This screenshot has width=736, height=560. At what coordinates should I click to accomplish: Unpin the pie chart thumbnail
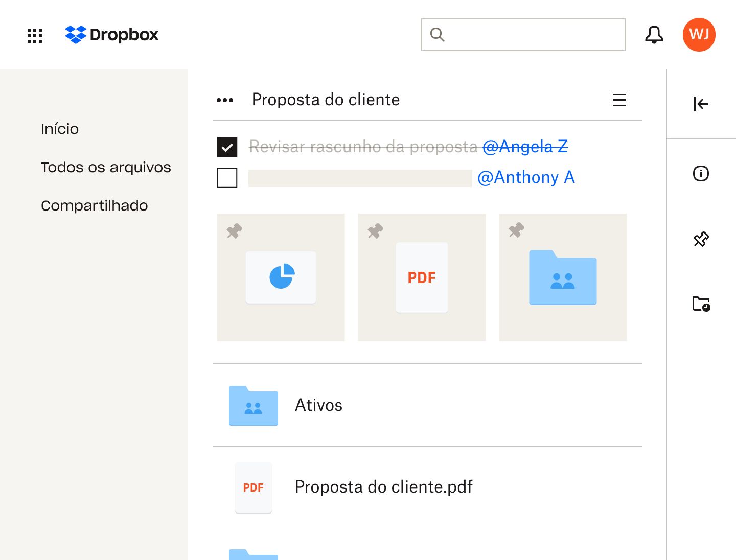[234, 231]
